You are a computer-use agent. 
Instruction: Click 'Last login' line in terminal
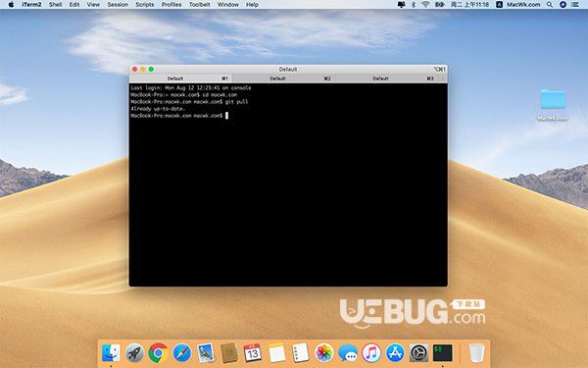tap(191, 88)
